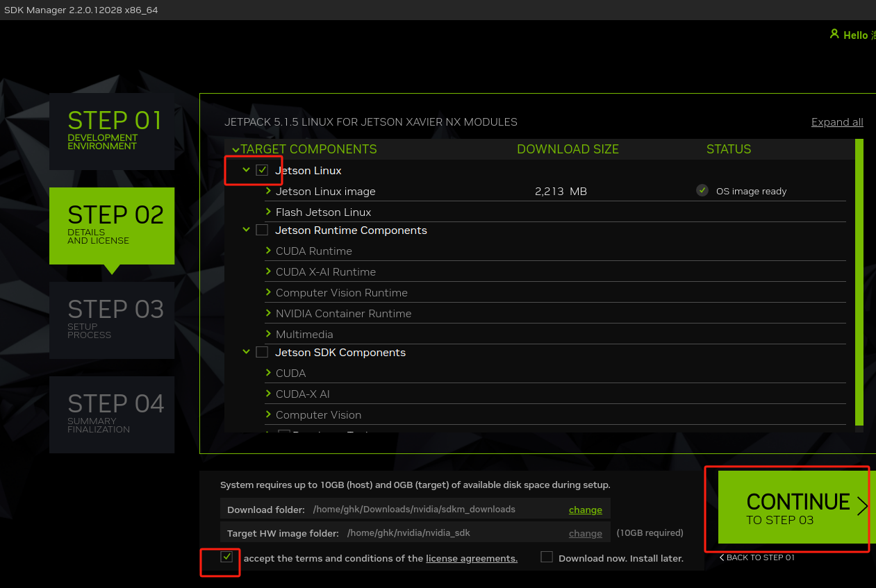The image size is (876, 588).
Task: Collapse the Target Components header chevron
Action: (x=235, y=150)
